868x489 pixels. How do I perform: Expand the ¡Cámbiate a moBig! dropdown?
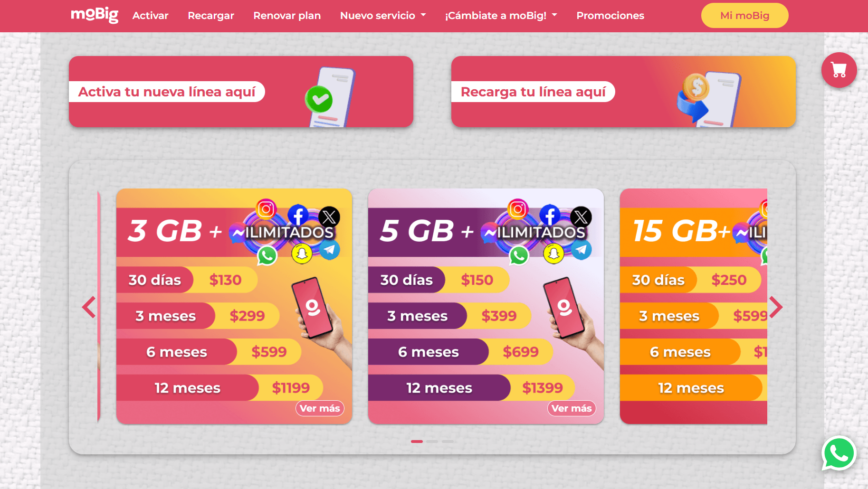click(x=501, y=16)
